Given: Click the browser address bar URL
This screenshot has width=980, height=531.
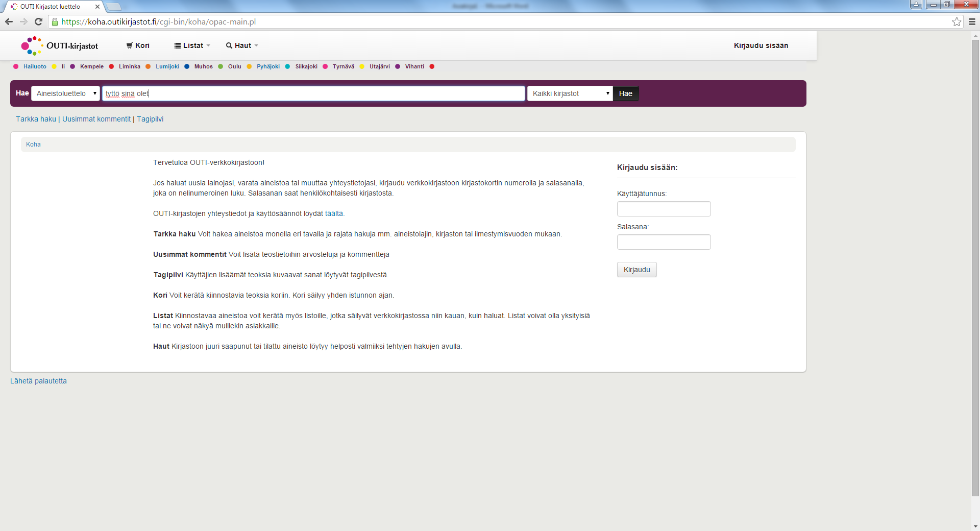Looking at the screenshot, I should (x=158, y=22).
